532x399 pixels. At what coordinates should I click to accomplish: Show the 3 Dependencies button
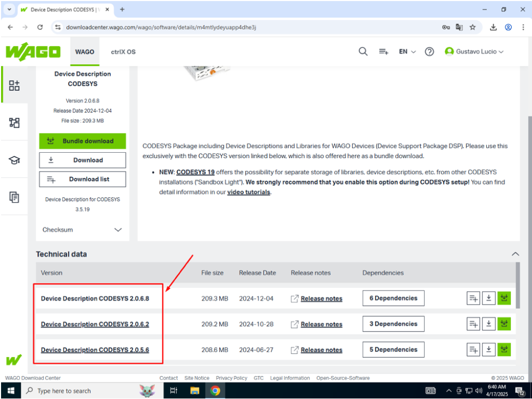pyautogui.click(x=393, y=324)
